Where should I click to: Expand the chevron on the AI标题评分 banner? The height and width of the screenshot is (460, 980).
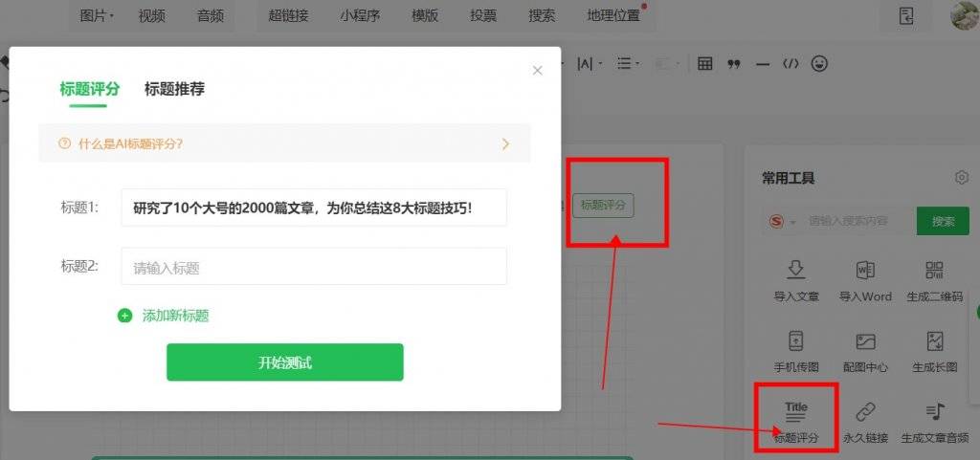coord(505,144)
